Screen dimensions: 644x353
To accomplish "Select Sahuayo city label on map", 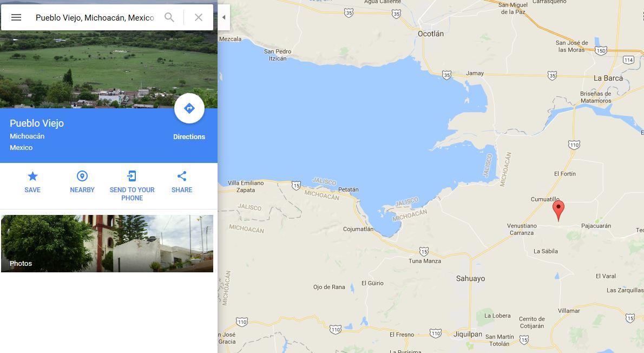I will pos(470,279).
